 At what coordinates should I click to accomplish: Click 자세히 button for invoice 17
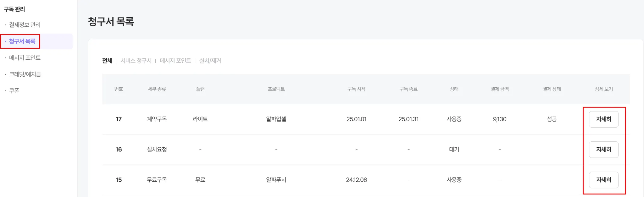pos(603,119)
